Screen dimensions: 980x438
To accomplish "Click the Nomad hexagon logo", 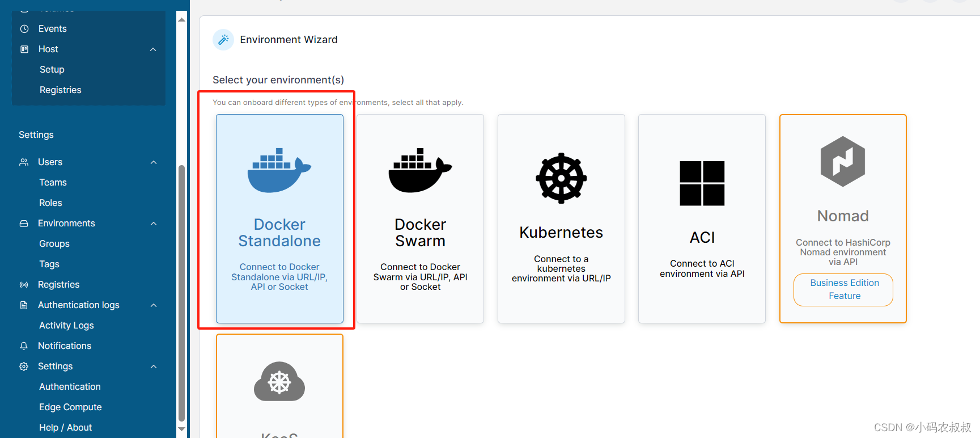I will tap(843, 162).
